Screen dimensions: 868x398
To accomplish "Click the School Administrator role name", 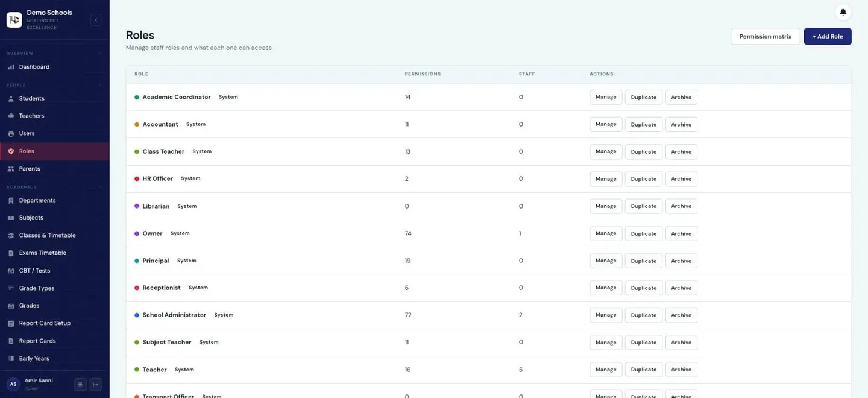I will click(x=174, y=315).
